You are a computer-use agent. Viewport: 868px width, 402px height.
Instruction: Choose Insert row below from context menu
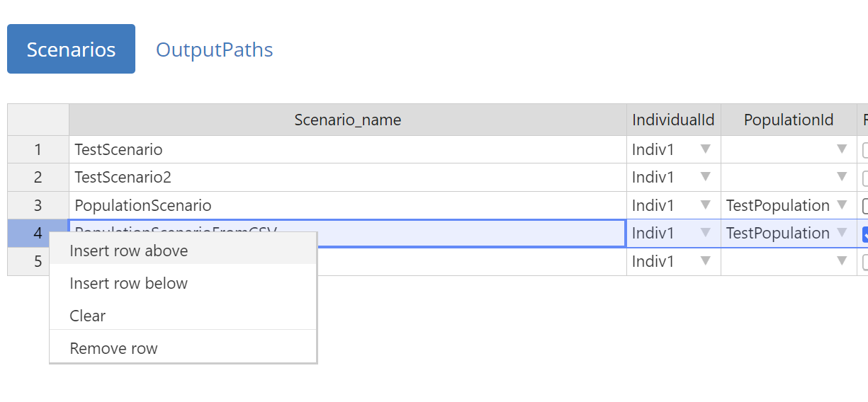pos(183,283)
